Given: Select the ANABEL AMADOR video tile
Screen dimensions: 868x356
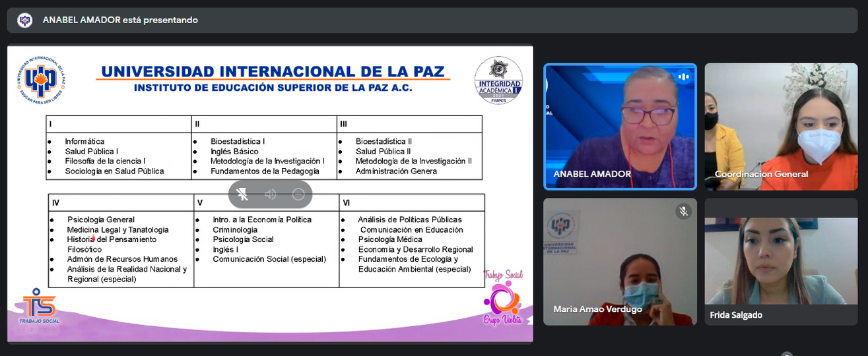Looking at the screenshot, I should tap(619, 127).
